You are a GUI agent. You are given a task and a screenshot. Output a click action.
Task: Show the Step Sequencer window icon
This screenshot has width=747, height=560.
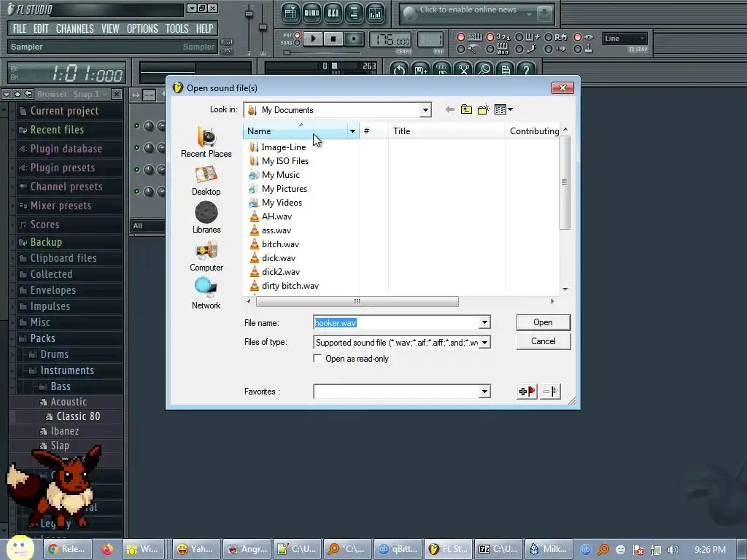311,13
